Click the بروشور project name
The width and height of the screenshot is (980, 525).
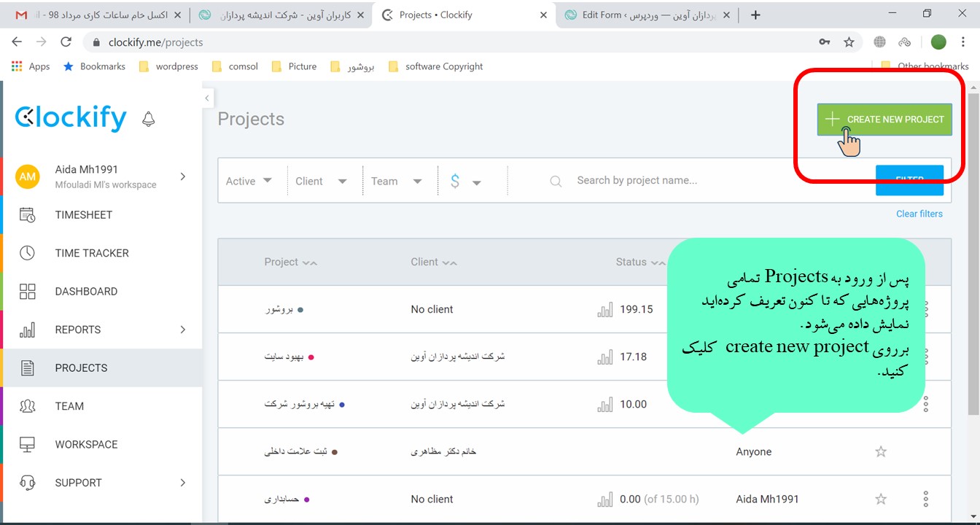click(279, 309)
